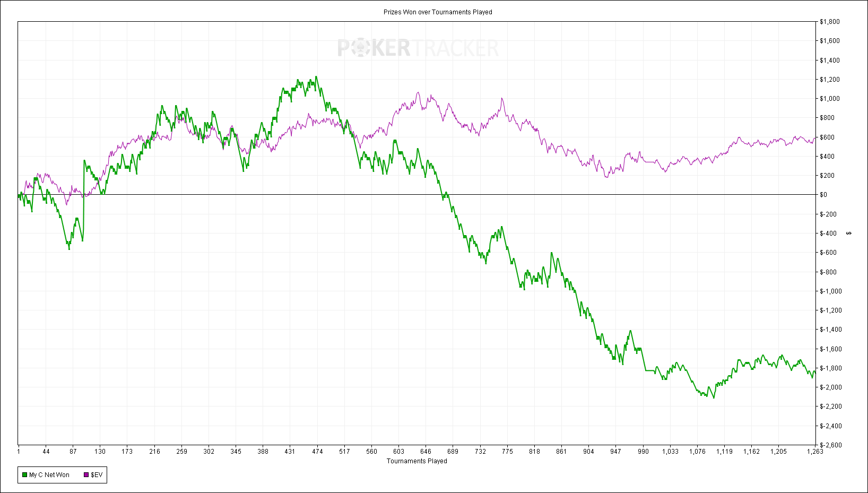This screenshot has height=493, width=868.
Task: Pick the y-axis label $-2,200
Action: (x=831, y=406)
